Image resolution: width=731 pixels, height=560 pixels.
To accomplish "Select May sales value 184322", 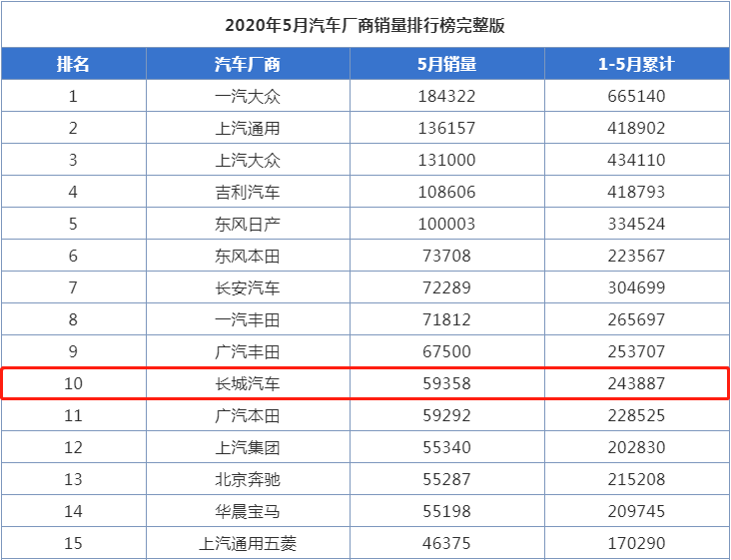I will [447, 97].
